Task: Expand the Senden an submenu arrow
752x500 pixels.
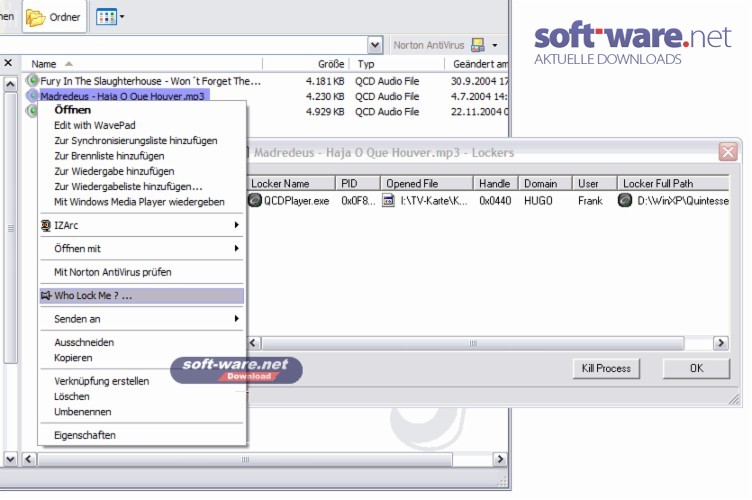Action: 236,319
